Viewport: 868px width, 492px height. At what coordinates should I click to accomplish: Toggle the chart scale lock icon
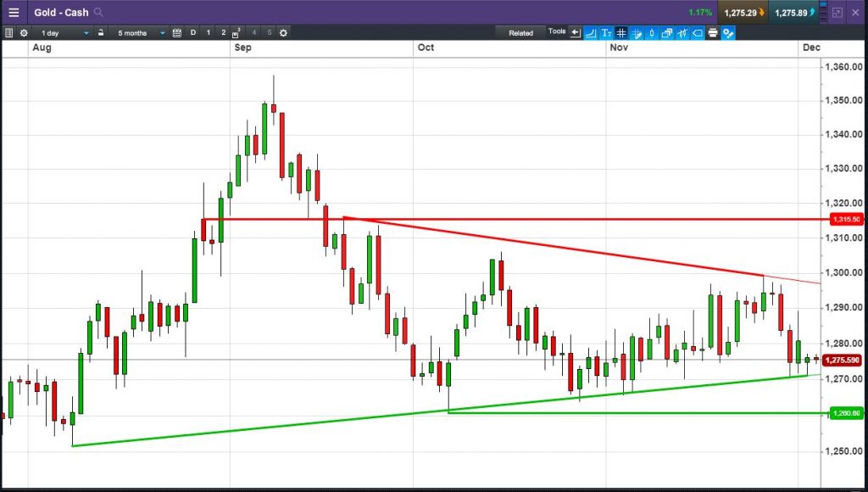pos(100,33)
